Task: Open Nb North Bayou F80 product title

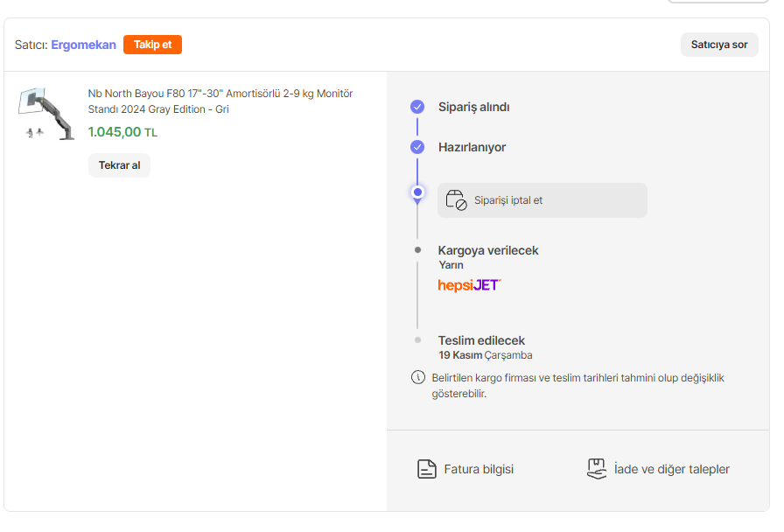Action: 220,101
